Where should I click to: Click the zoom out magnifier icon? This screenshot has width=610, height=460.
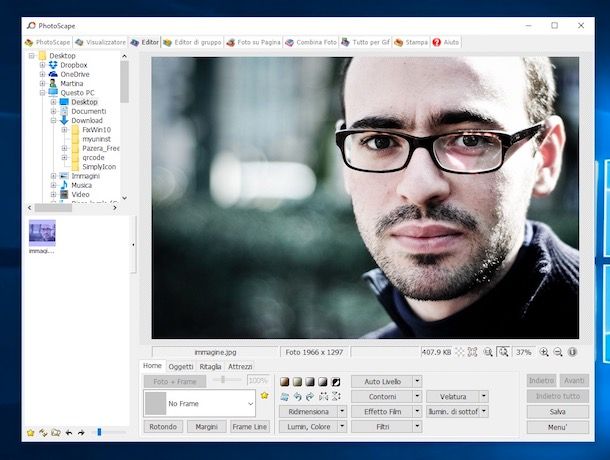click(x=558, y=352)
